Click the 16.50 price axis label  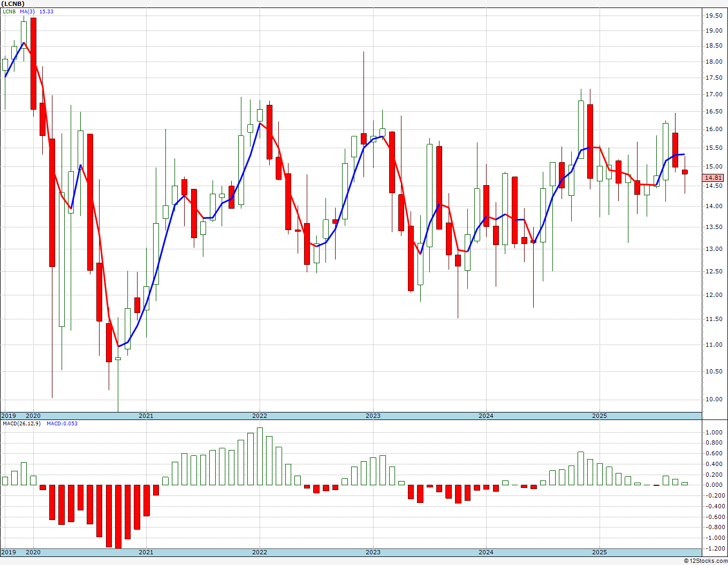click(714, 112)
